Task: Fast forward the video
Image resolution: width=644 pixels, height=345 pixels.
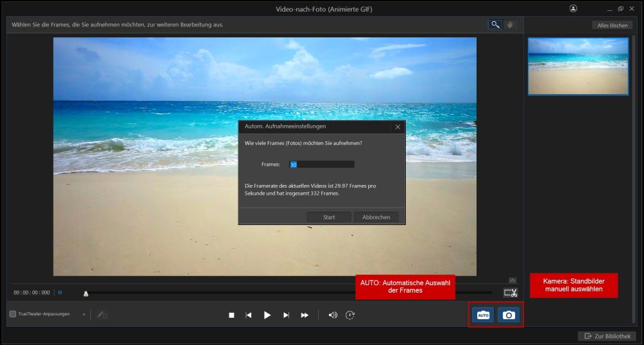Action: click(x=305, y=315)
